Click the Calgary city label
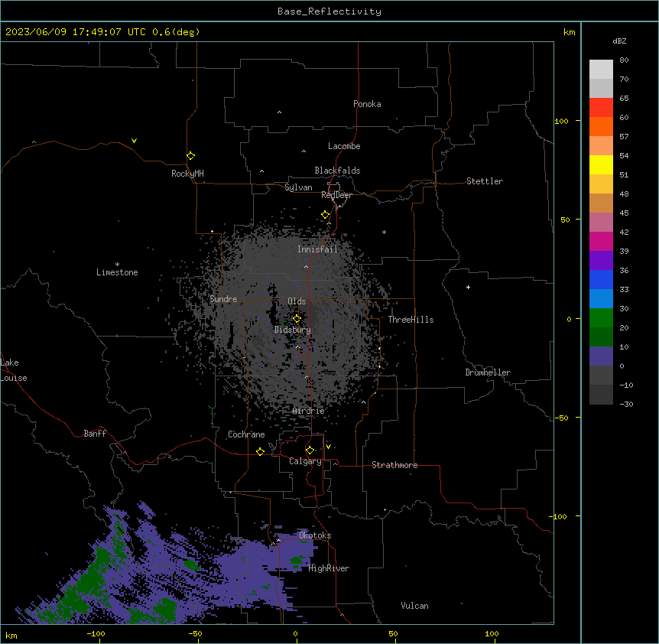659x644 pixels. pos(305,461)
